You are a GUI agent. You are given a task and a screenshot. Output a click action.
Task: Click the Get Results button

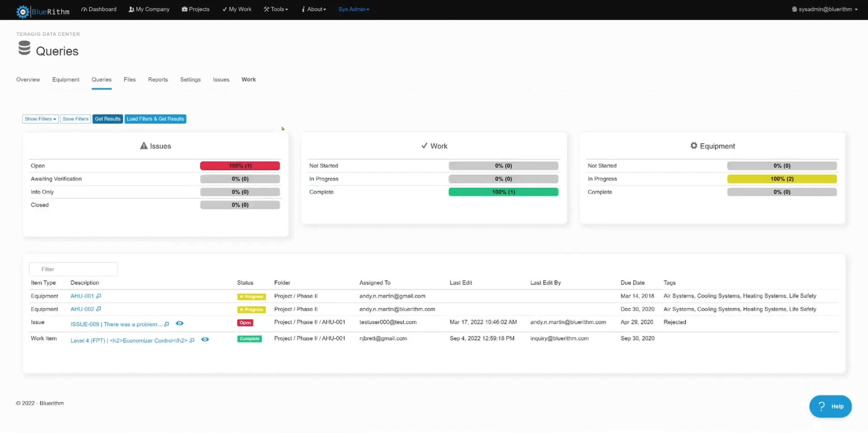108,119
